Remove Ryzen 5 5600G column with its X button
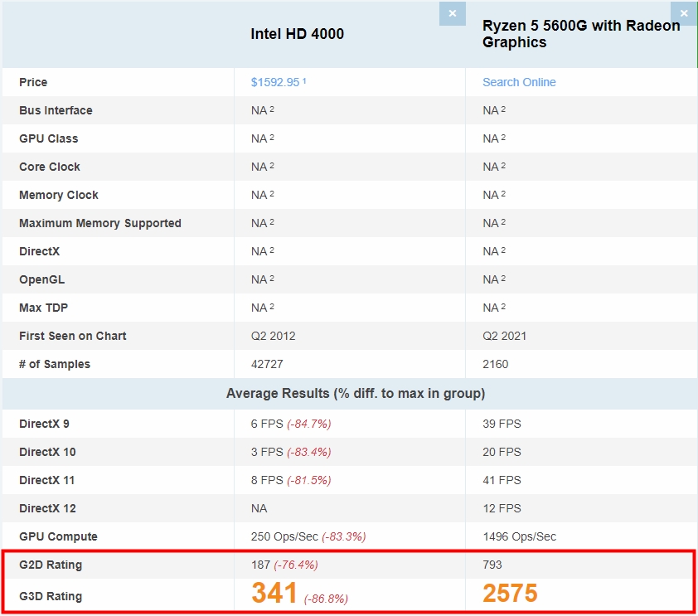 point(684,13)
